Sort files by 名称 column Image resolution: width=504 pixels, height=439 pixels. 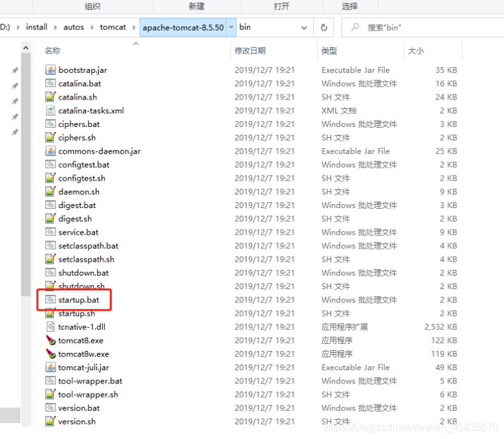[x=53, y=50]
